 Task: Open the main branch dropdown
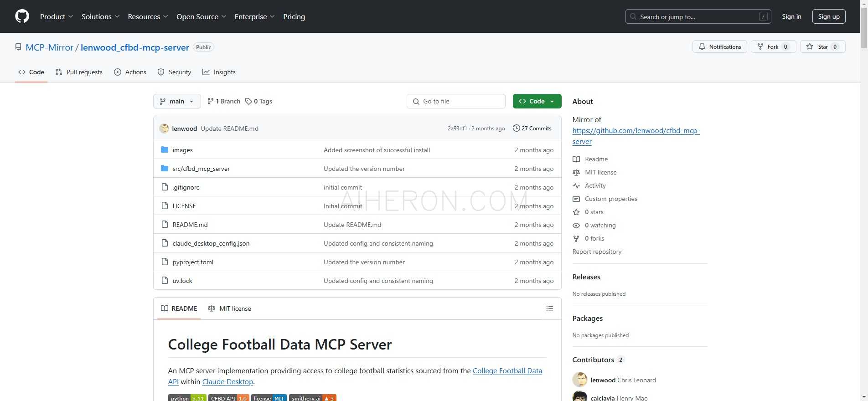pos(177,101)
